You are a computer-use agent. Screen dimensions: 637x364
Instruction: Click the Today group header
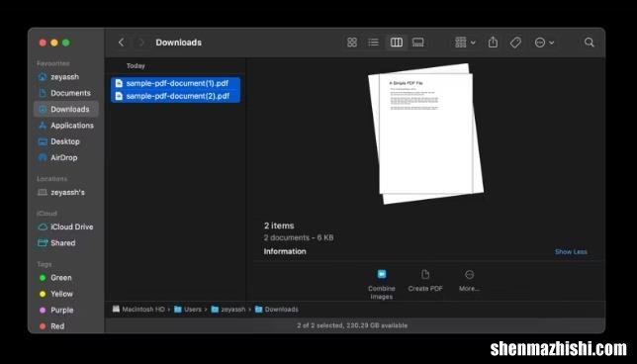point(136,66)
